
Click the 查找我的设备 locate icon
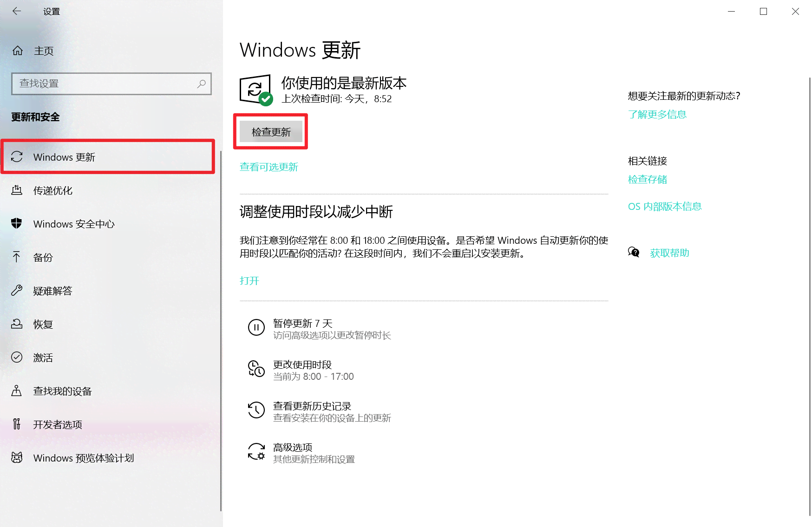click(17, 391)
